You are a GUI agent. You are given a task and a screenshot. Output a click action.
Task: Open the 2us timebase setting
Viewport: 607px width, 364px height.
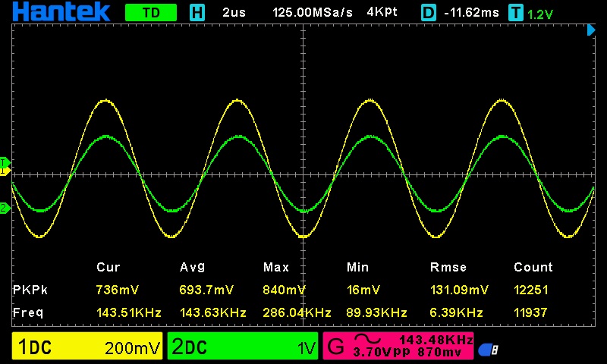click(234, 13)
